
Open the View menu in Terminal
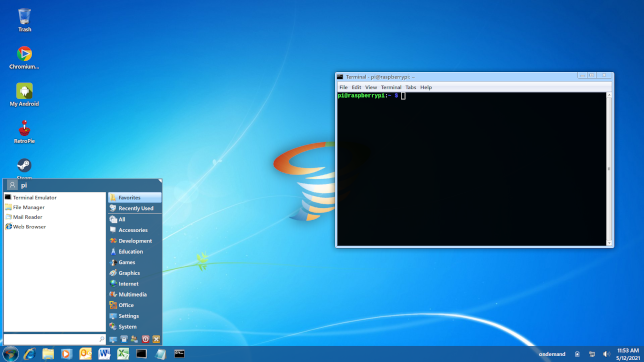[371, 87]
